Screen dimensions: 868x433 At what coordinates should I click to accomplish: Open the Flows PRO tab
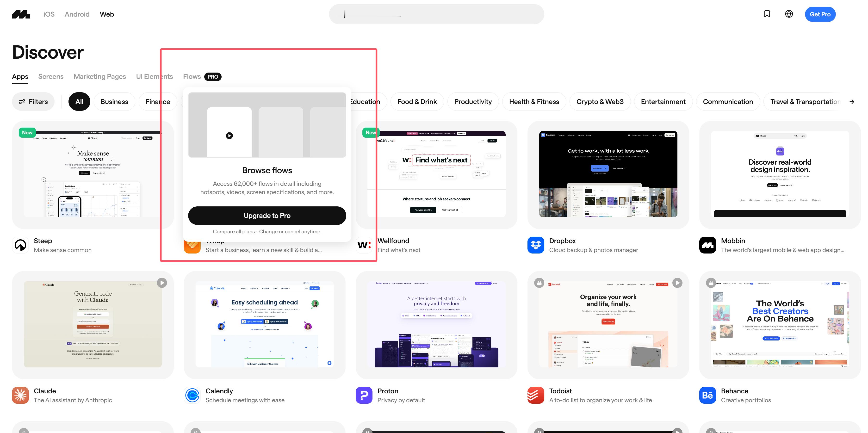coord(202,76)
